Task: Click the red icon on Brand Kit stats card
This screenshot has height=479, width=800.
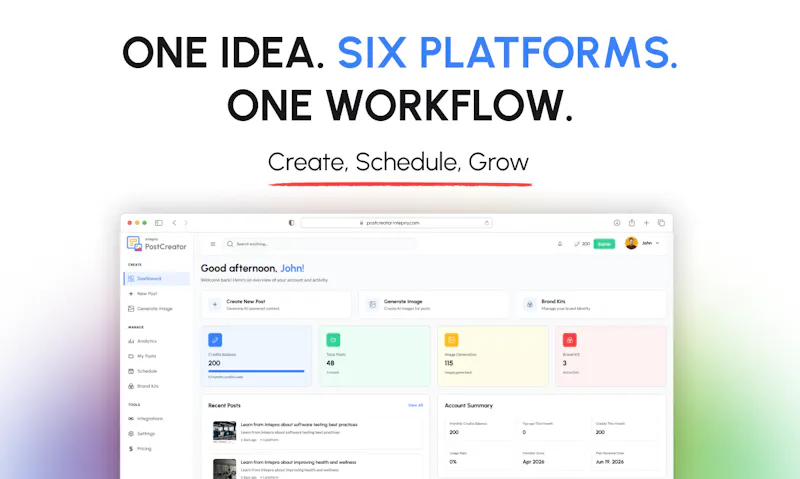Action: 570,340
